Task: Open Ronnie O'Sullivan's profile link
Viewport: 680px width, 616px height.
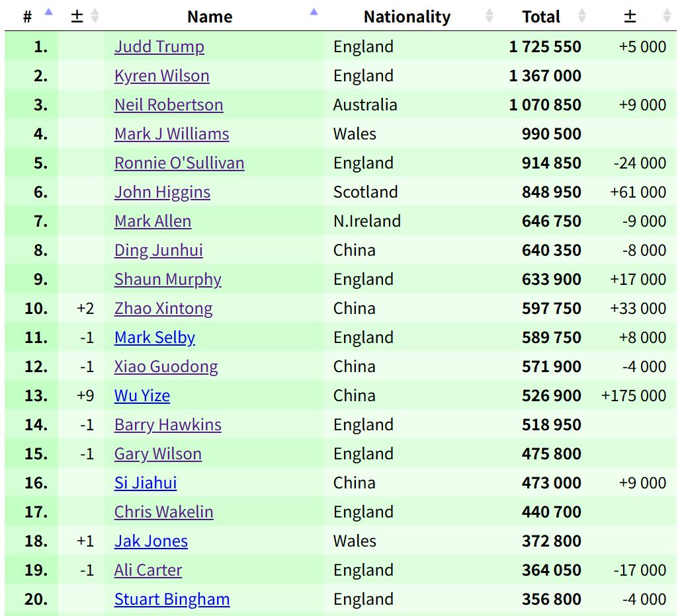Action: pyautogui.click(x=179, y=163)
